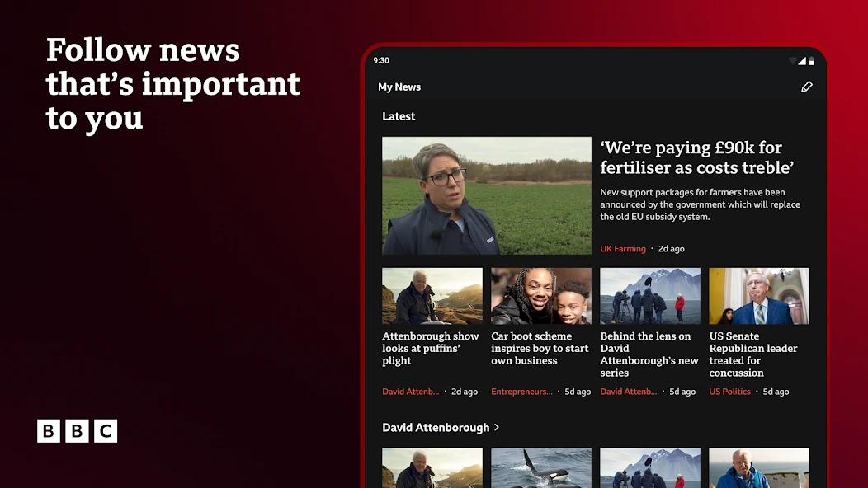868x488 pixels.
Task: Open the farmer in field lead image
Action: click(487, 196)
